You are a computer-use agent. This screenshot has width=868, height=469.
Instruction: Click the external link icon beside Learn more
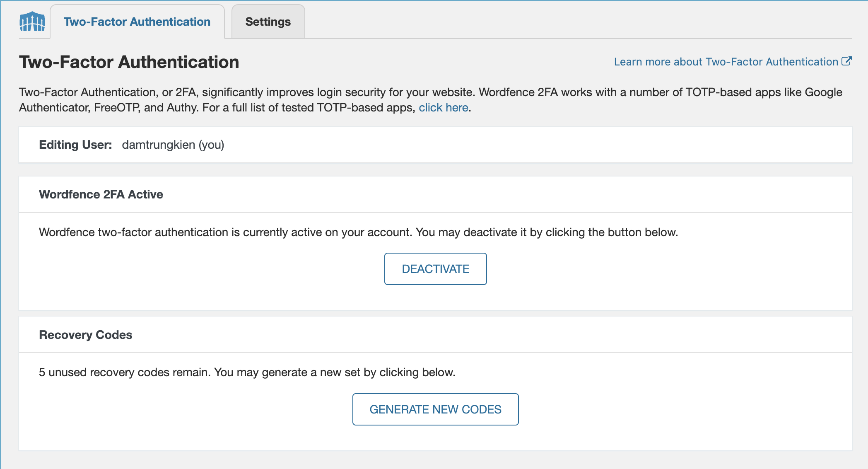click(x=847, y=61)
